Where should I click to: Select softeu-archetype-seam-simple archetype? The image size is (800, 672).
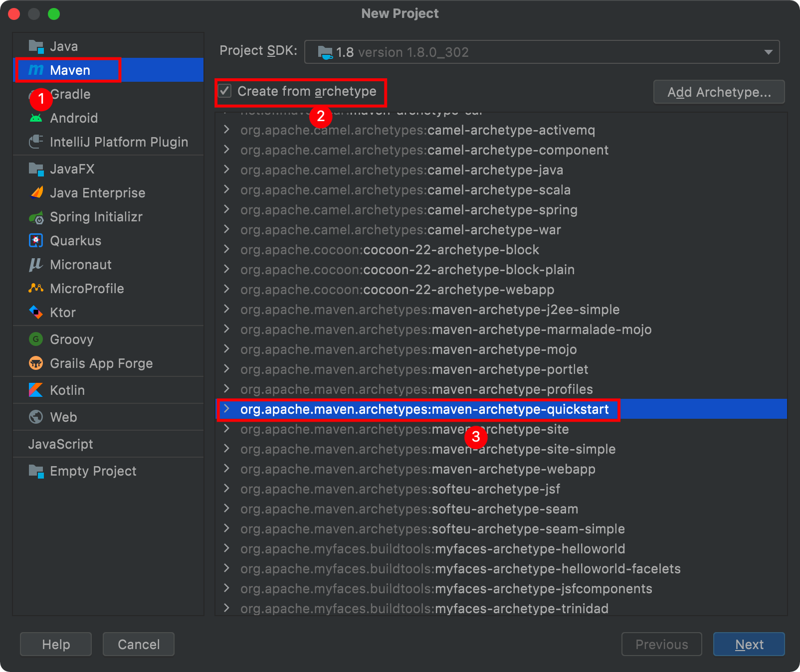(501, 529)
